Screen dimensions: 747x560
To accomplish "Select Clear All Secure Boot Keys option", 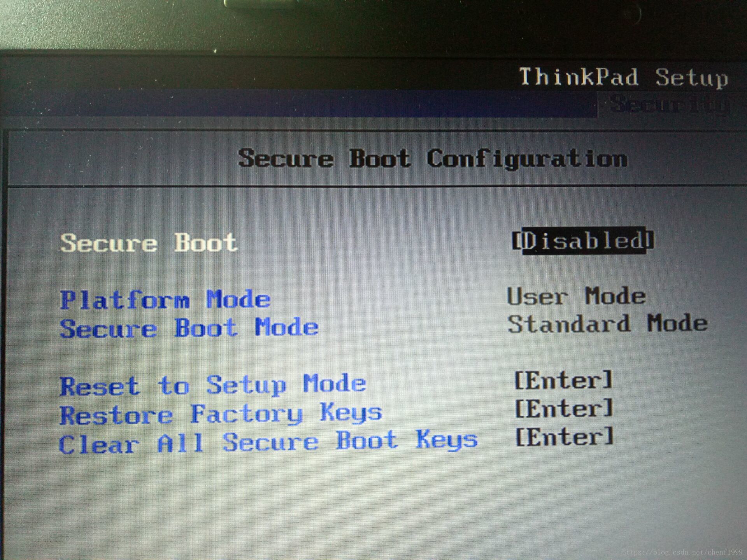I will coord(268,442).
